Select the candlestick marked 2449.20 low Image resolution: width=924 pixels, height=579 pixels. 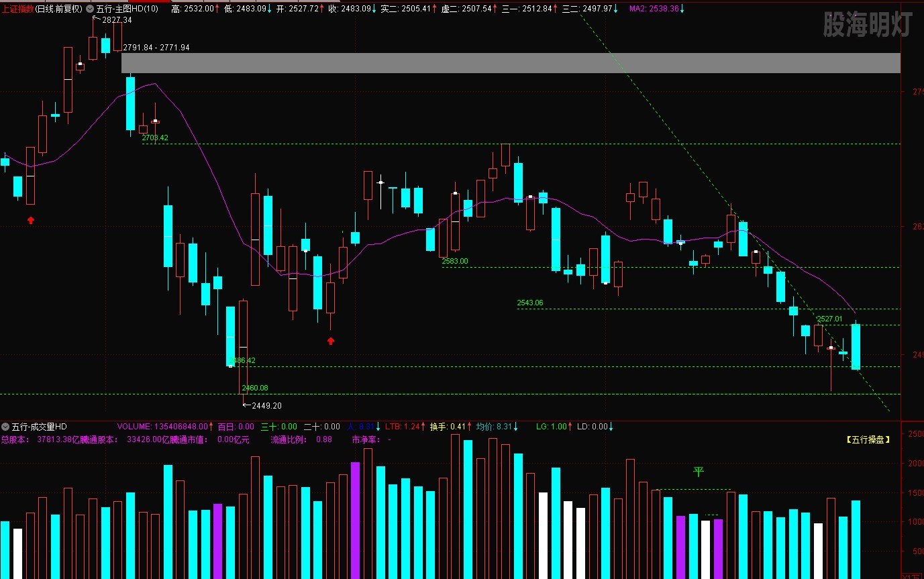[243, 352]
